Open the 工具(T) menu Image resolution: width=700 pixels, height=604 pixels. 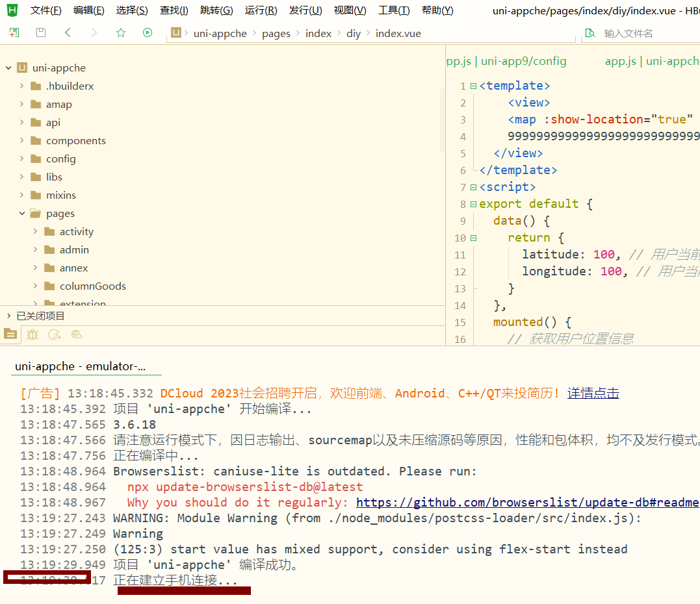point(394,10)
